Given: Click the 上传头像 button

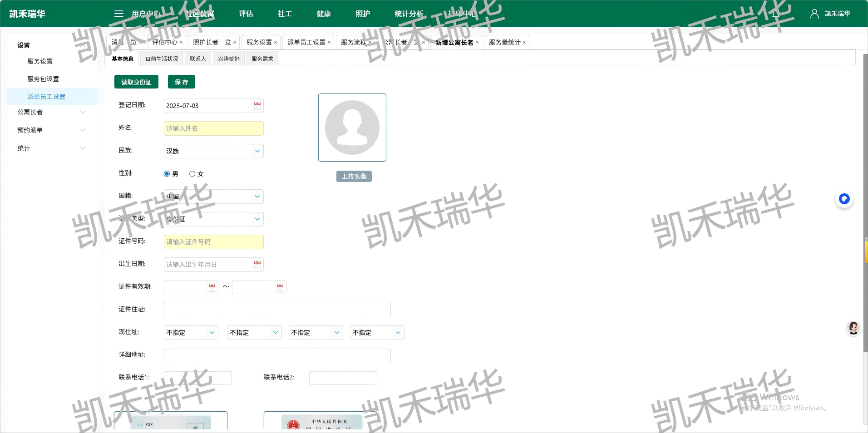Looking at the screenshot, I should [354, 176].
